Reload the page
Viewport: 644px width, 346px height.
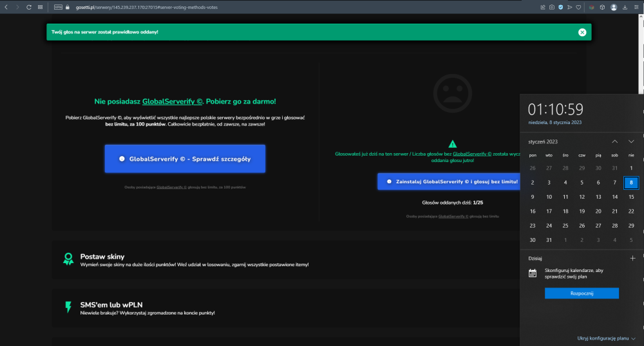coord(29,7)
